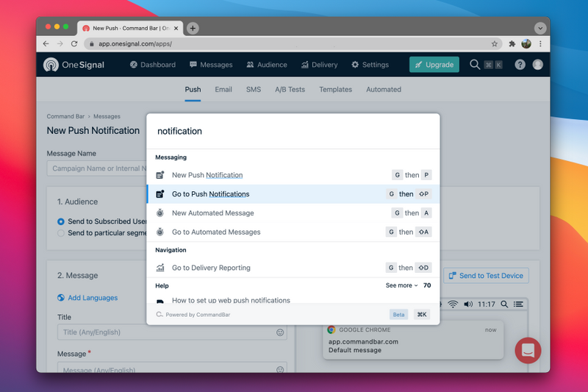Select the Go to Automated Messages command
Screen dimensions: 588x392
(293, 232)
